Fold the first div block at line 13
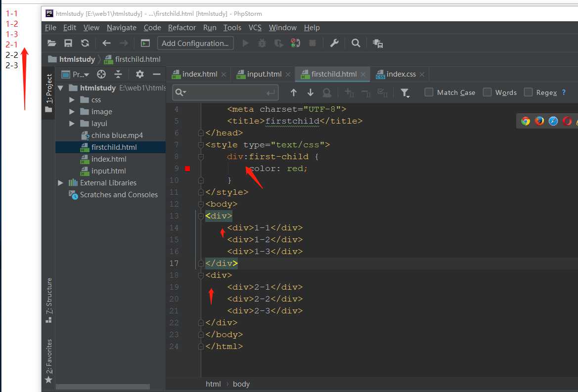This screenshot has height=392, width=578. tap(201, 216)
